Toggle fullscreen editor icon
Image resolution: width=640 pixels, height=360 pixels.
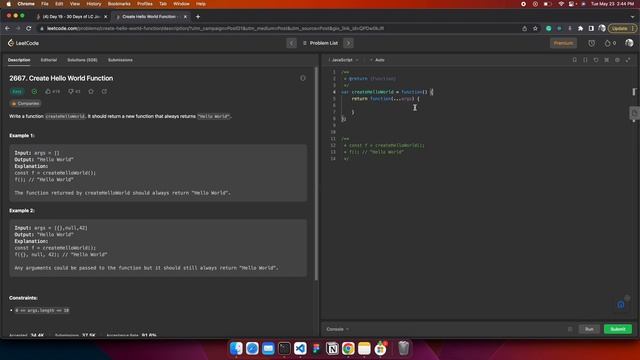(628, 60)
